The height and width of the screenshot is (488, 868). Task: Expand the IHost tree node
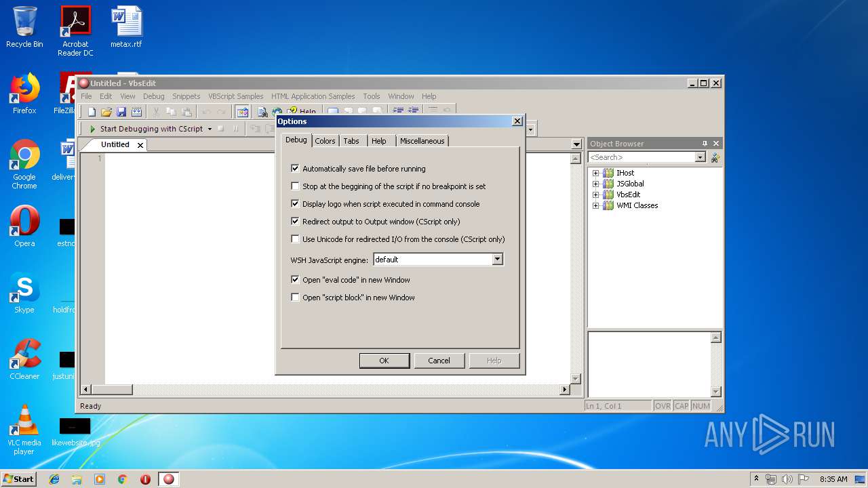tap(595, 173)
